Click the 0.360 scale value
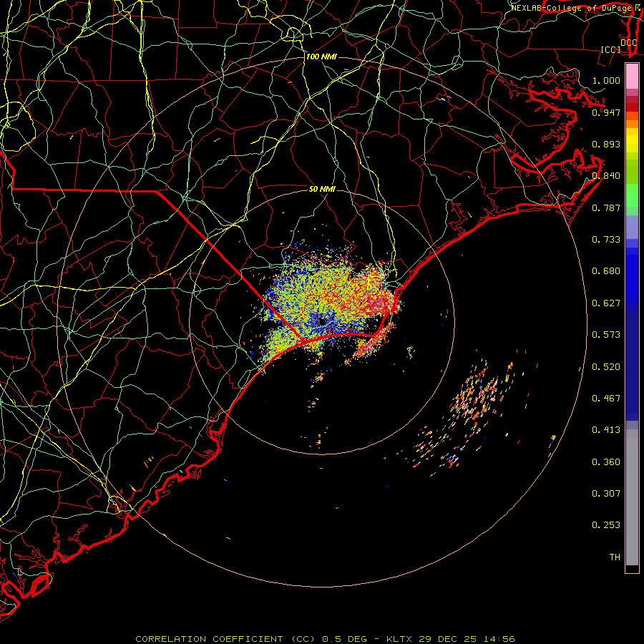 coord(606,462)
